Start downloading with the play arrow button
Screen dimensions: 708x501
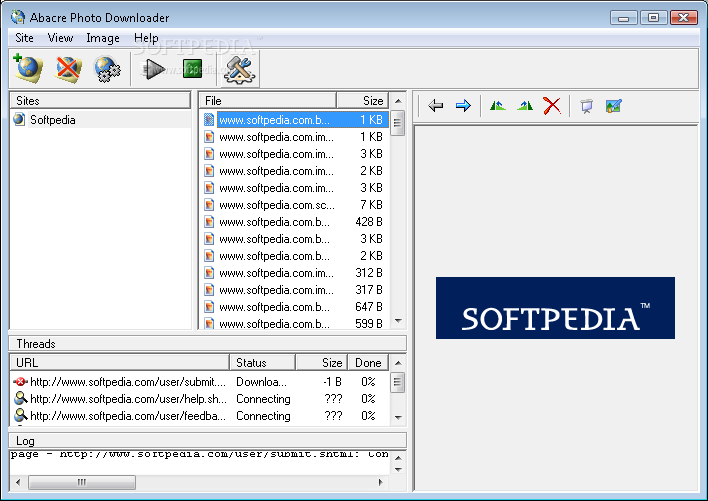click(x=154, y=70)
